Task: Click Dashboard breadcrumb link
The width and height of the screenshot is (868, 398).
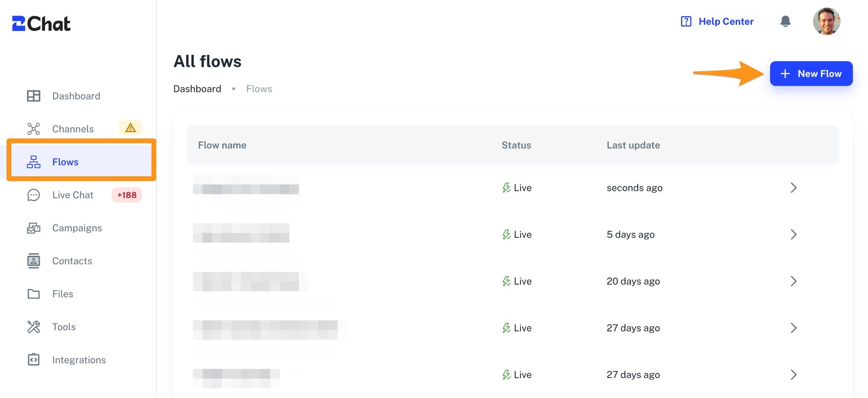Action: pos(197,89)
